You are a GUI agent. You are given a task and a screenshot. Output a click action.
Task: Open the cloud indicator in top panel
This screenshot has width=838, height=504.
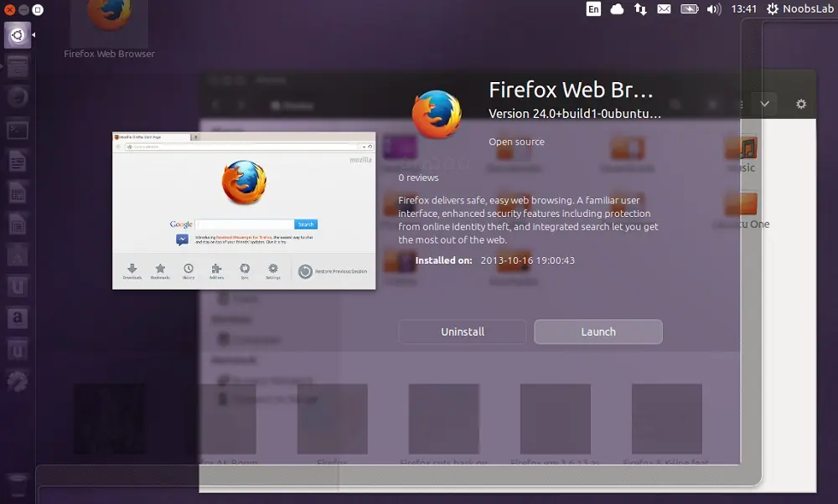pyautogui.click(x=617, y=9)
